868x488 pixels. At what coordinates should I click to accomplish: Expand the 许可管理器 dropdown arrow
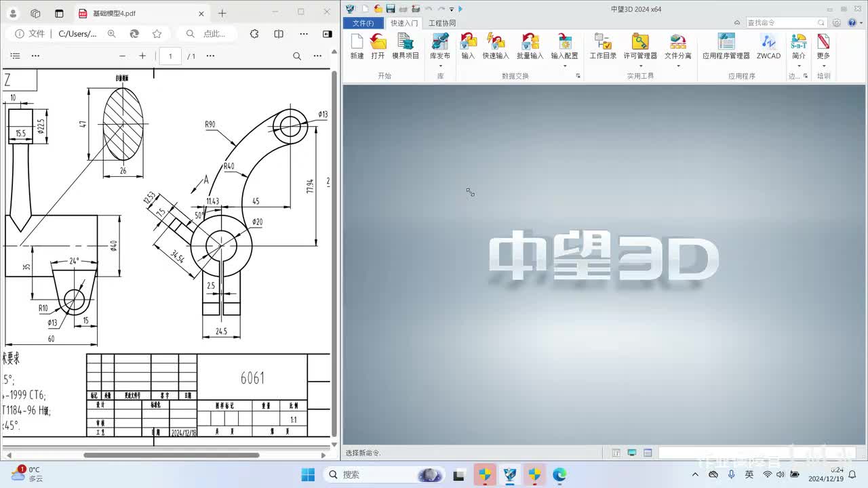pos(640,66)
